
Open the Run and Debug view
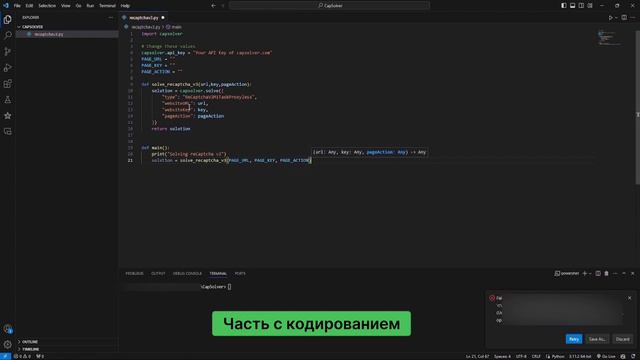click(7, 68)
